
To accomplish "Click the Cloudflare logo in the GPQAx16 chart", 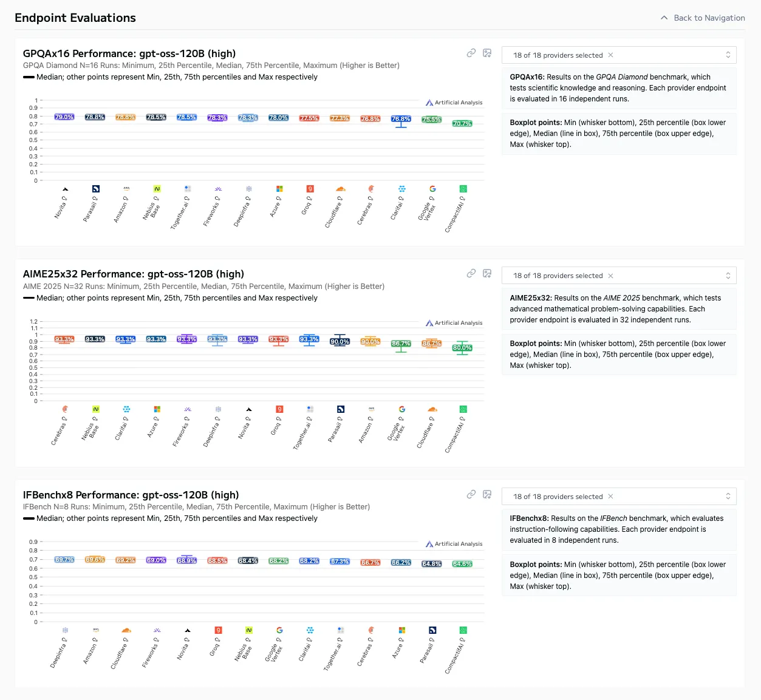I will coord(340,189).
